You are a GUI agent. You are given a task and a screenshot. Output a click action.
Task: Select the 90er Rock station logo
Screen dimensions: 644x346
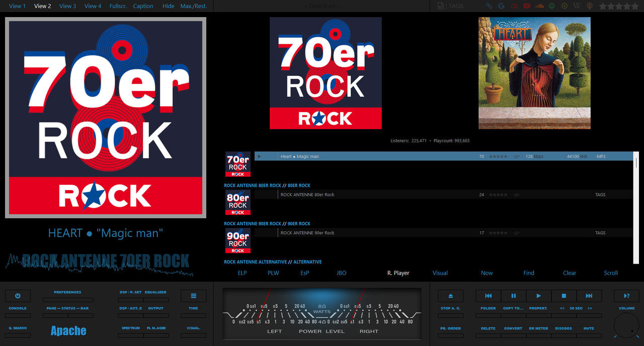[x=238, y=241]
